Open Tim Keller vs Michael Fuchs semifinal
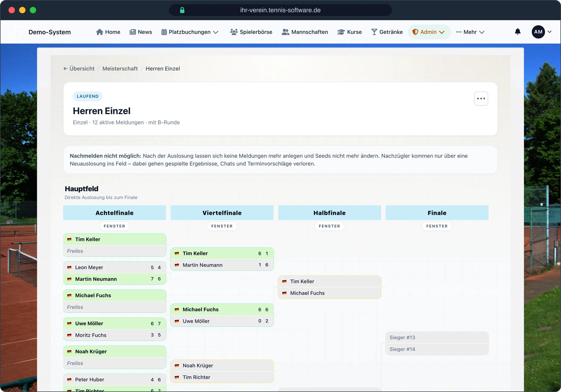Image resolution: width=561 pixels, height=392 pixels. 329,287
